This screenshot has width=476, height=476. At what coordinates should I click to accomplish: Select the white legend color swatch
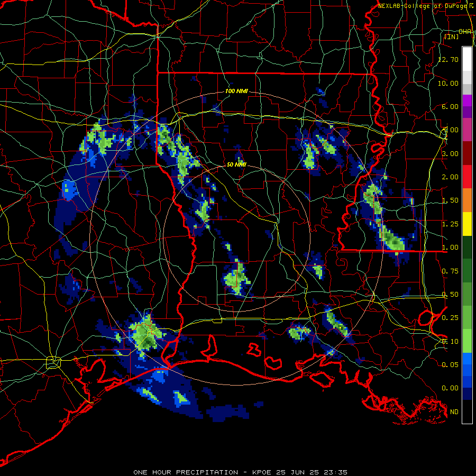click(x=467, y=59)
